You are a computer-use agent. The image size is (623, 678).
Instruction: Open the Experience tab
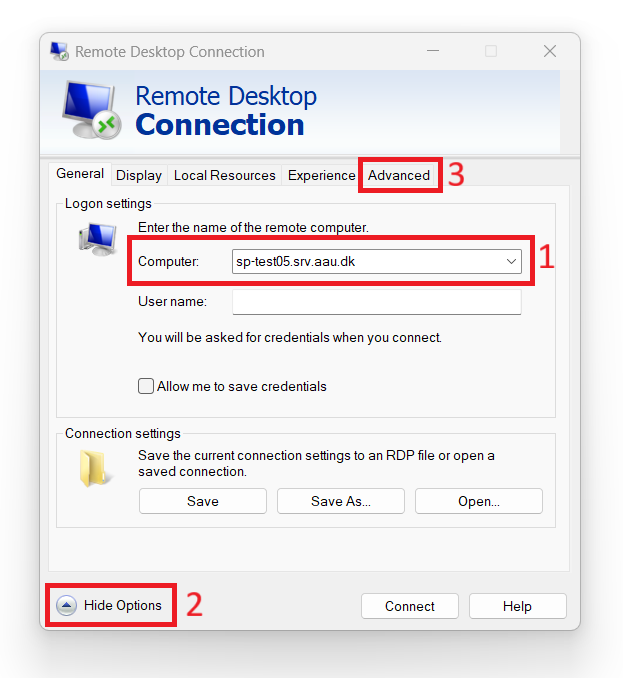(x=321, y=176)
